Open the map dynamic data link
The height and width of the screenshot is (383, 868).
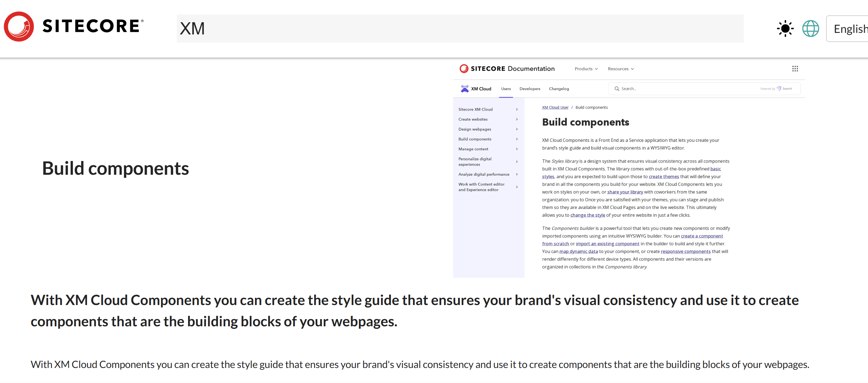(x=579, y=251)
